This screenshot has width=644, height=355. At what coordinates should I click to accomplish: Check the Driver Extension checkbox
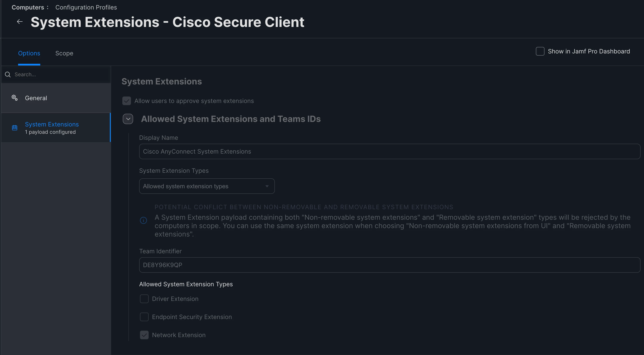[x=144, y=299]
